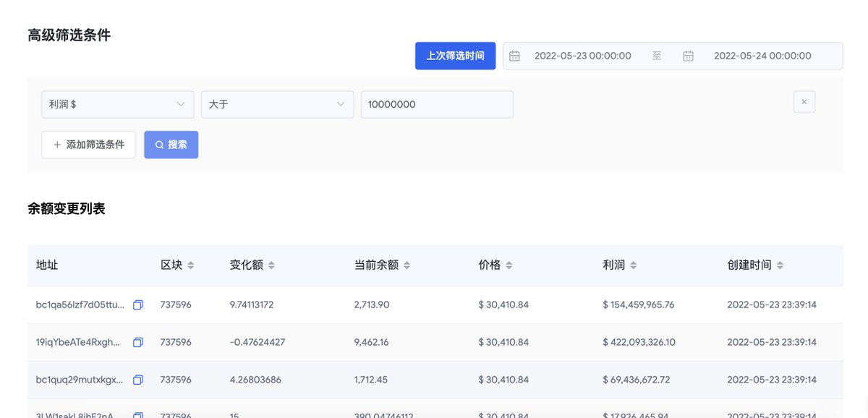Click 添加筛选条件 button

[x=88, y=145]
